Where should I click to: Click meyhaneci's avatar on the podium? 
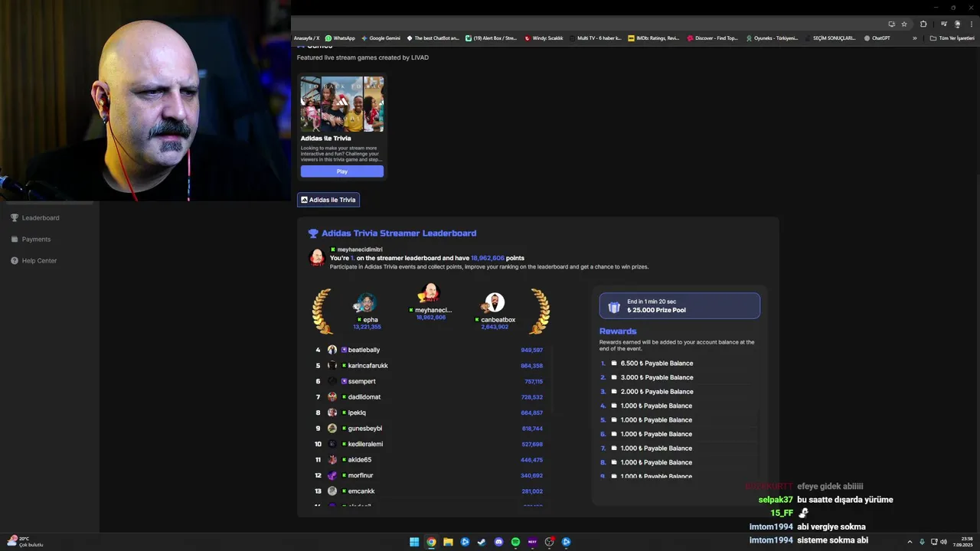(430, 293)
